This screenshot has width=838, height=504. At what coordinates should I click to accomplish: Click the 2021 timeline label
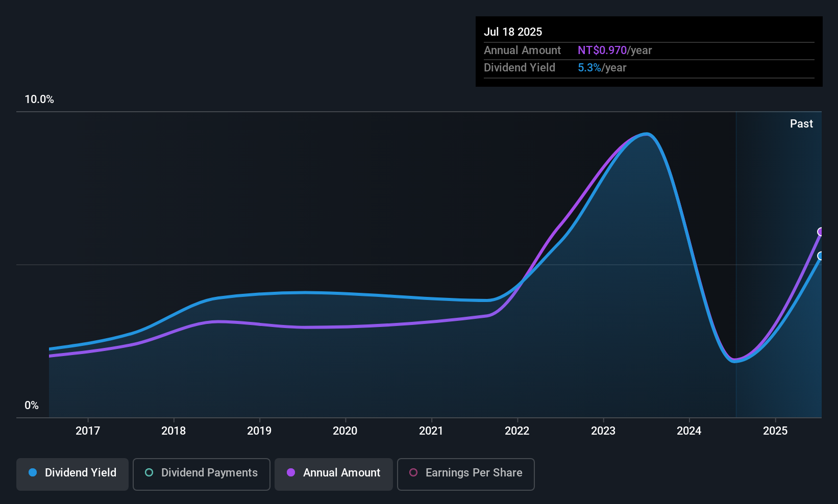point(431,431)
